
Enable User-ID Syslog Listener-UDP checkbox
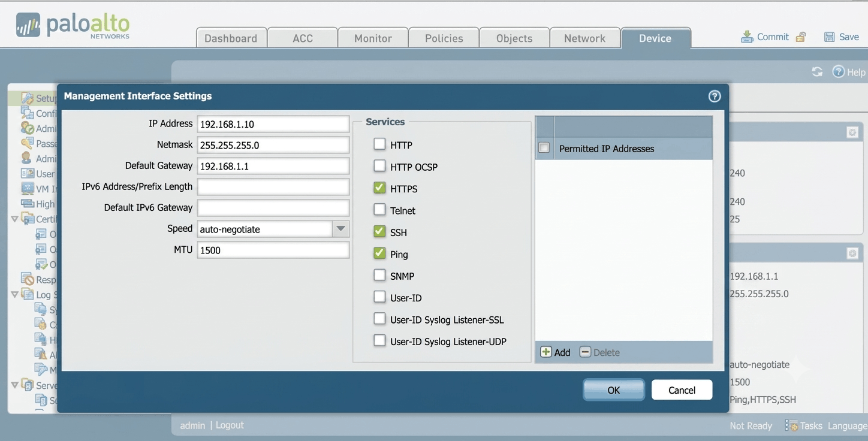tap(379, 341)
